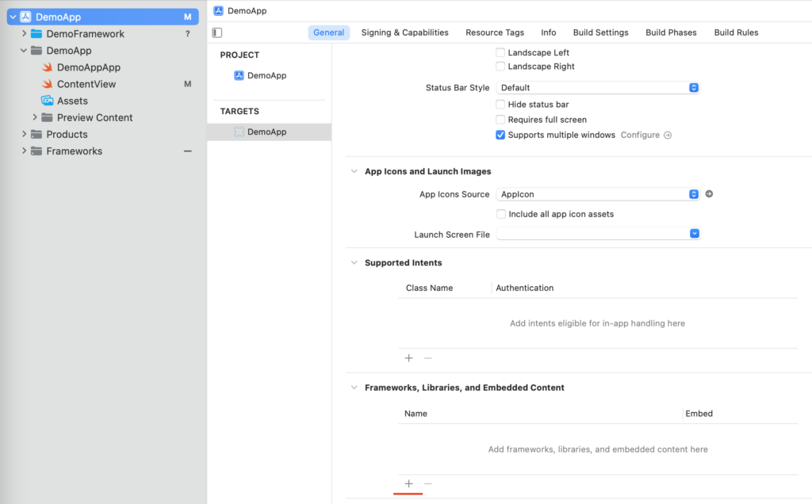812x504 pixels.
Task: Click the DemoFramework folder icon
Action: pyautogui.click(x=36, y=33)
